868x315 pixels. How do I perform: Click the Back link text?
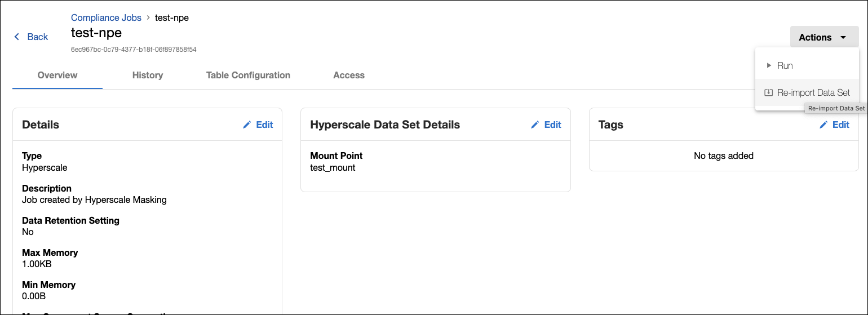coord(38,37)
